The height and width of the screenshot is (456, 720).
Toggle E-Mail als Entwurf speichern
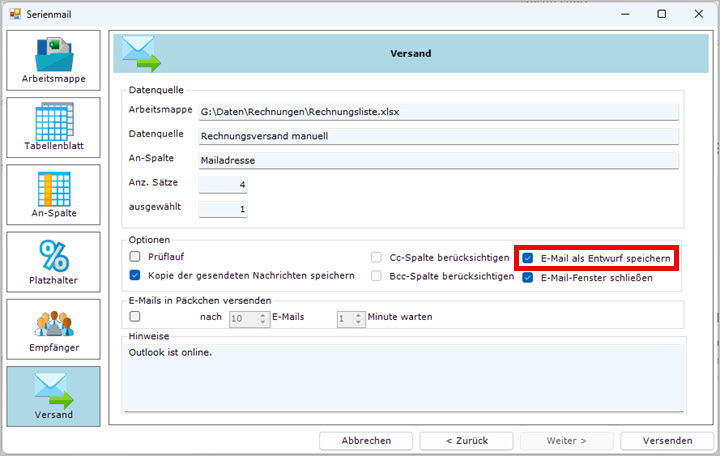click(x=527, y=258)
